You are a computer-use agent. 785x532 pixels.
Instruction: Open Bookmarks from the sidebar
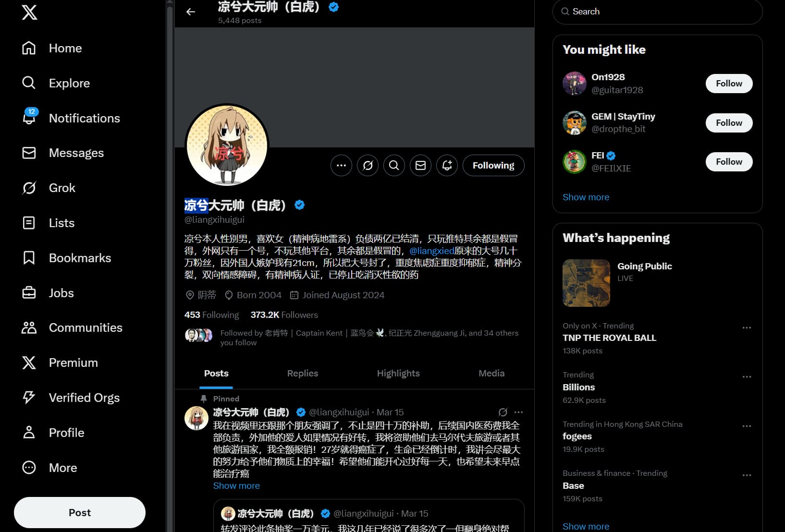pos(29,258)
